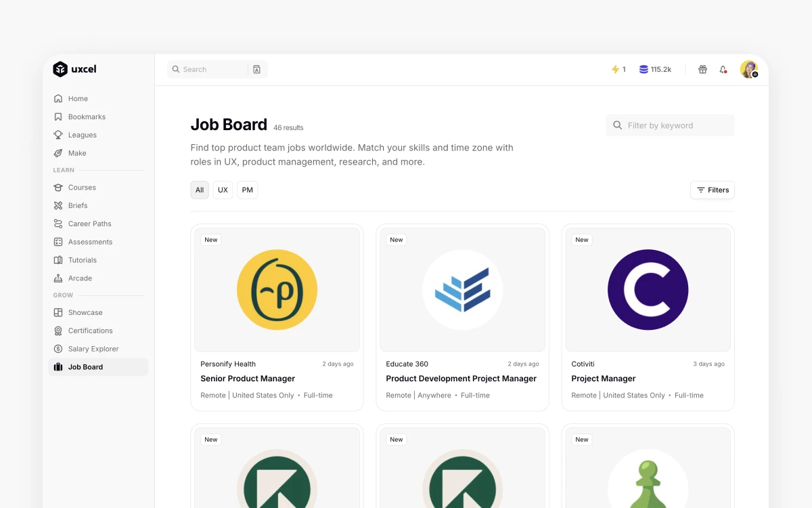Click the Salary Explorer dollar icon
This screenshot has height=508, width=812.
click(x=58, y=349)
